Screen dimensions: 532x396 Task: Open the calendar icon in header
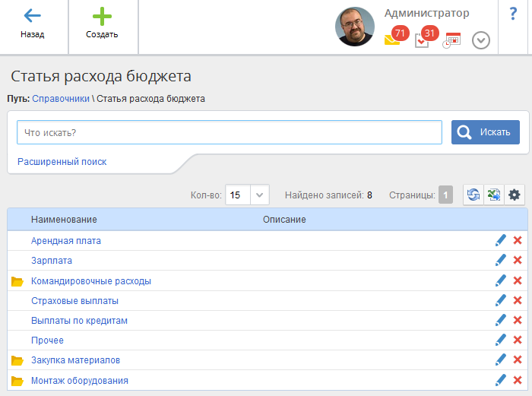coord(452,40)
